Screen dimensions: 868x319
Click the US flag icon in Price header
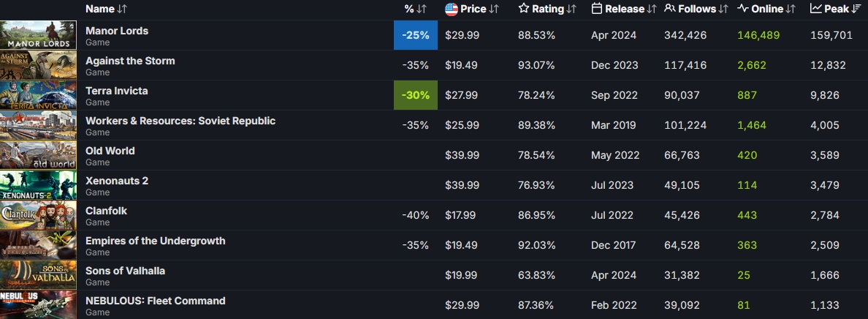pyautogui.click(x=452, y=10)
